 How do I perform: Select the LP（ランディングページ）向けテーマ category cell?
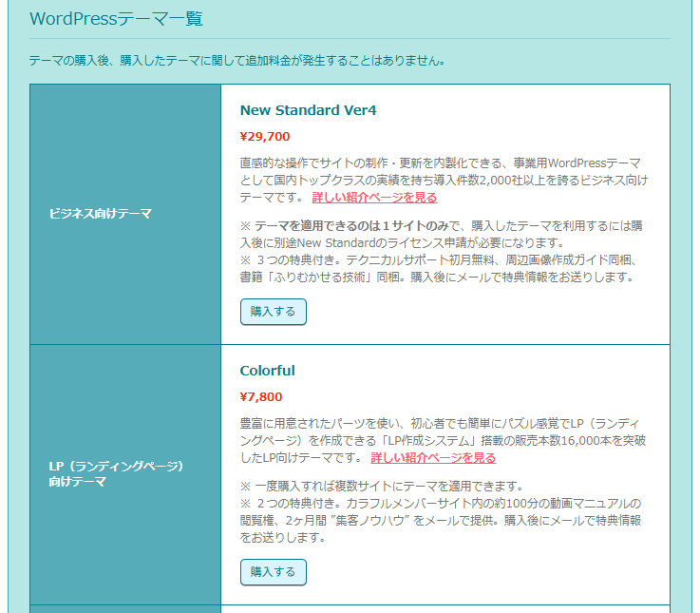(x=115, y=474)
